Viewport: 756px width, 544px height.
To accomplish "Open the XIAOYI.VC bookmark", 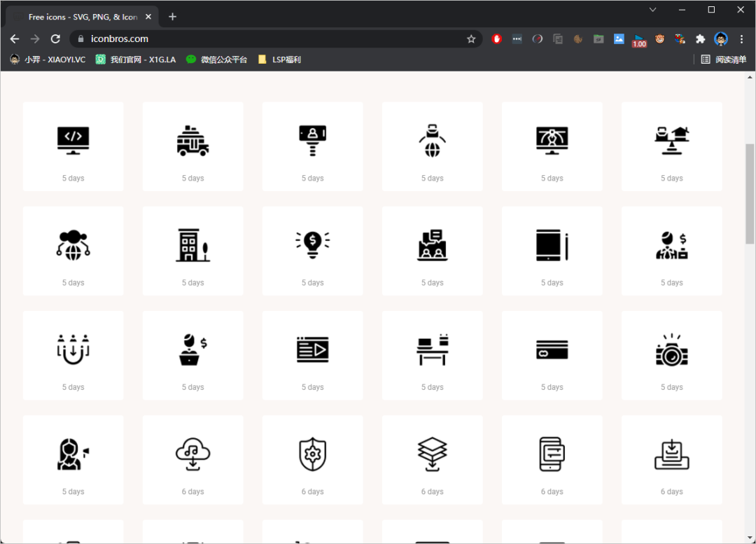I will [48, 60].
